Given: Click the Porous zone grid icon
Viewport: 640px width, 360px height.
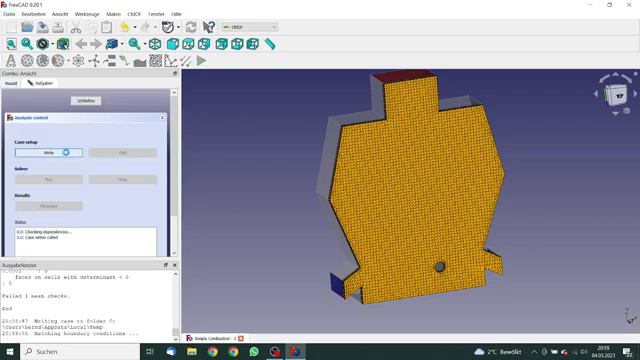Looking at the screenshot, I should [x=155, y=61].
